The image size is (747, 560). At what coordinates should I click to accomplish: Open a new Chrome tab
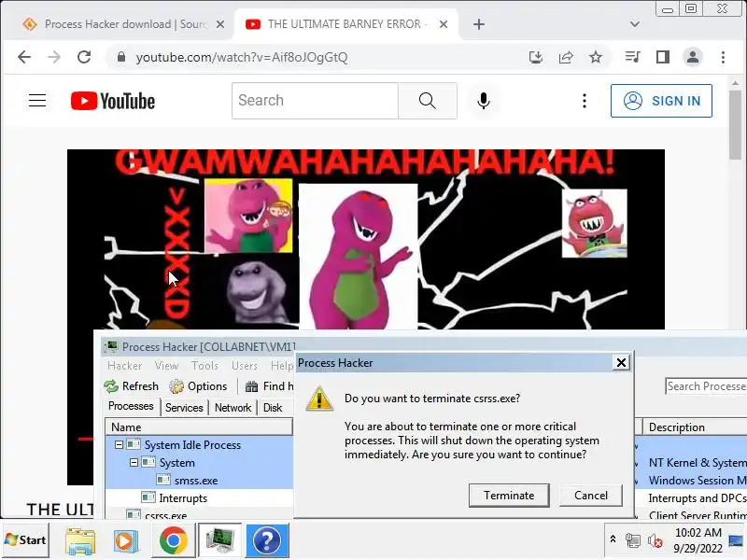click(479, 24)
